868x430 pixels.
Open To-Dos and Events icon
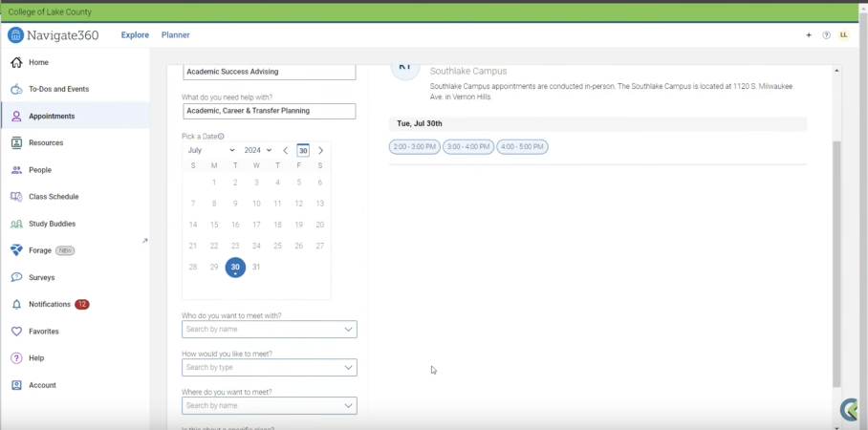pyautogui.click(x=16, y=89)
